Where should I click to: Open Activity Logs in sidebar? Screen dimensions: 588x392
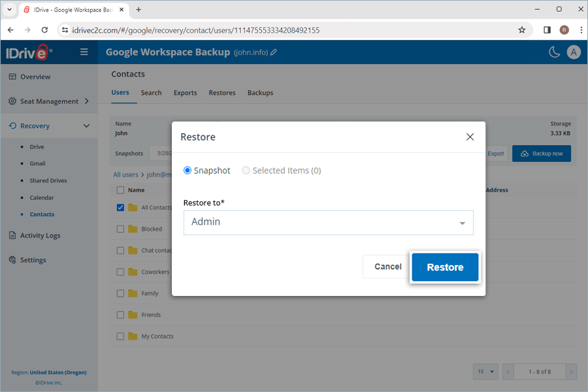point(40,236)
